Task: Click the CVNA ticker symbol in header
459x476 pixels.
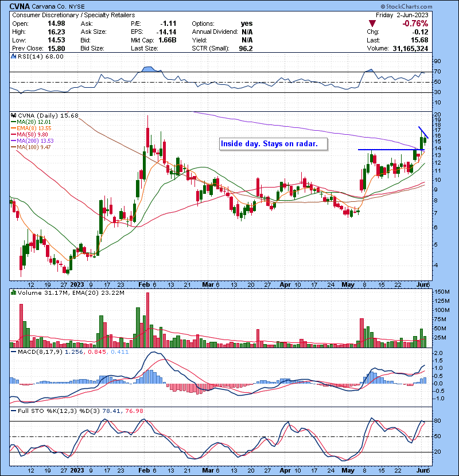Action: pyautogui.click(x=20, y=6)
